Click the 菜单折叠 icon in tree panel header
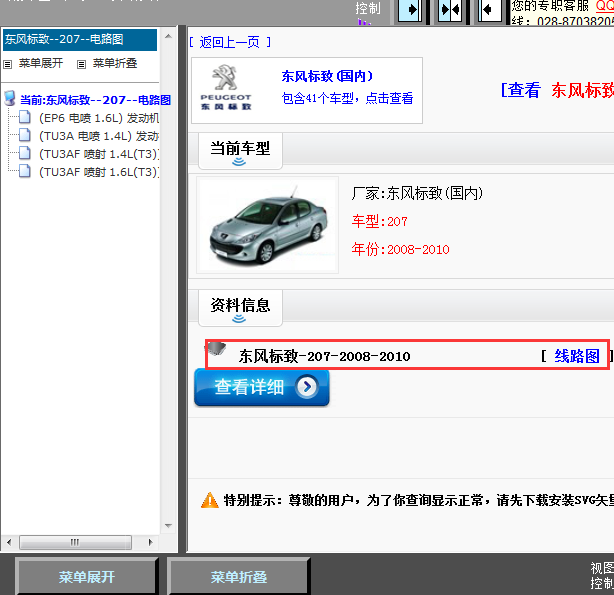614x595 pixels. (81, 64)
